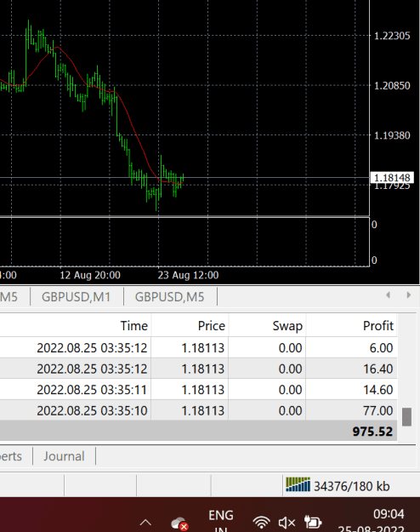
Task: Click the 1.20850 price scale label
Action: tap(392, 85)
